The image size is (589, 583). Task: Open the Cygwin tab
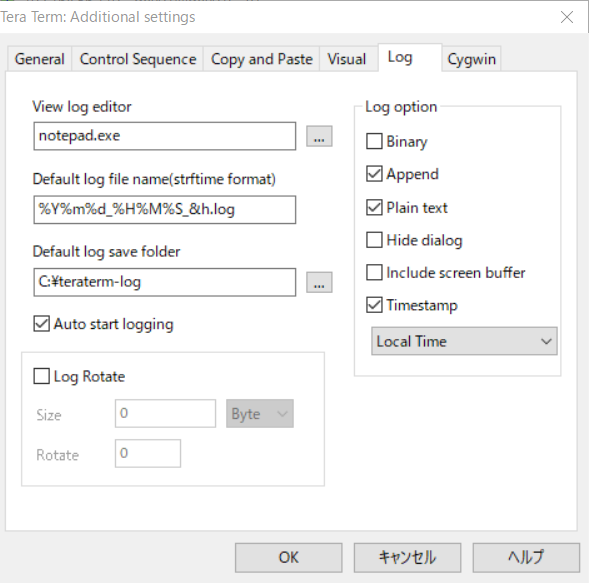tap(471, 59)
